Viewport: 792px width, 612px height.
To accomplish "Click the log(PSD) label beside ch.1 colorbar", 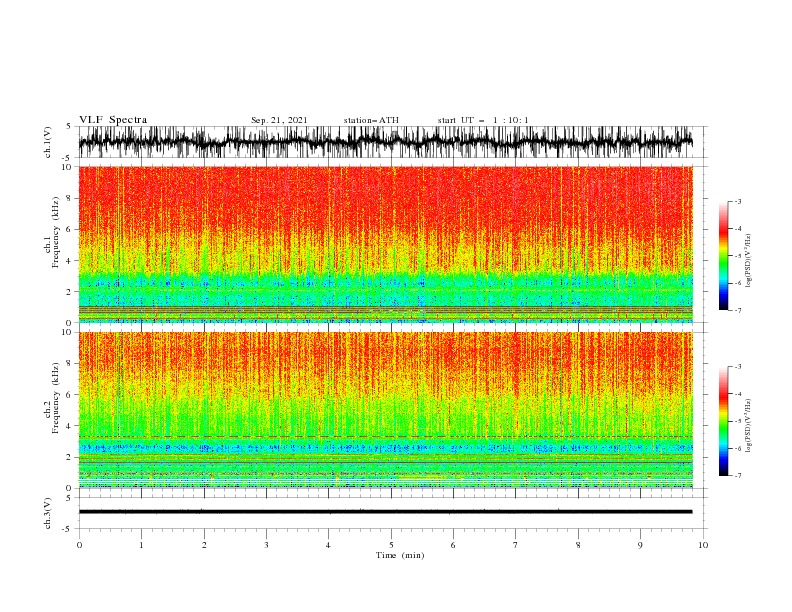I will point(749,261).
